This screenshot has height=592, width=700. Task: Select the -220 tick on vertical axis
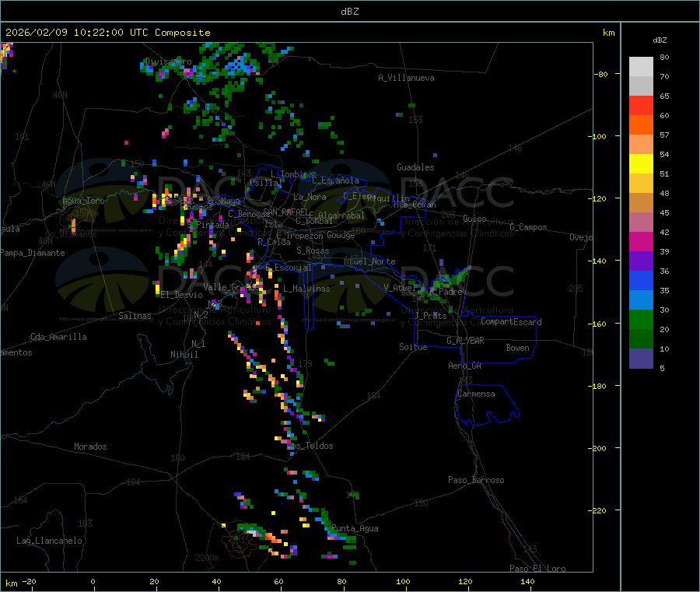coord(597,511)
